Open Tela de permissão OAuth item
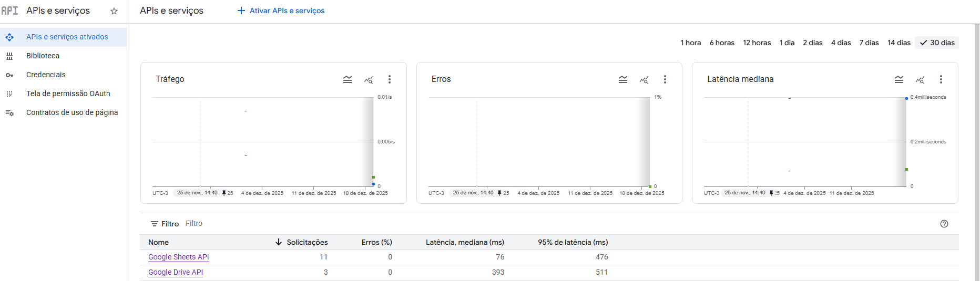The image size is (980, 281). point(63,94)
